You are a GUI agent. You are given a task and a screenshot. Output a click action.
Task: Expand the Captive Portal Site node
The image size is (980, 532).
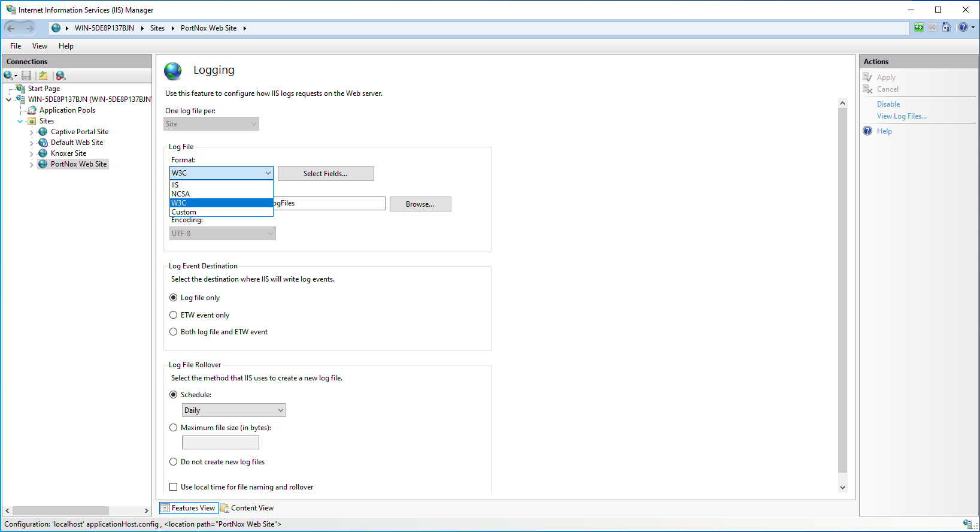coord(31,132)
